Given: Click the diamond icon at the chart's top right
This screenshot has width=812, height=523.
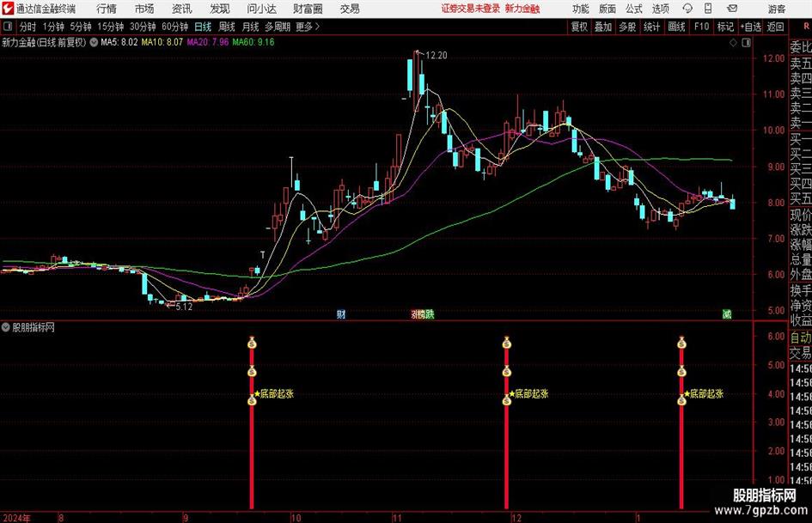Looking at the screenshot, I should [733, 43].
